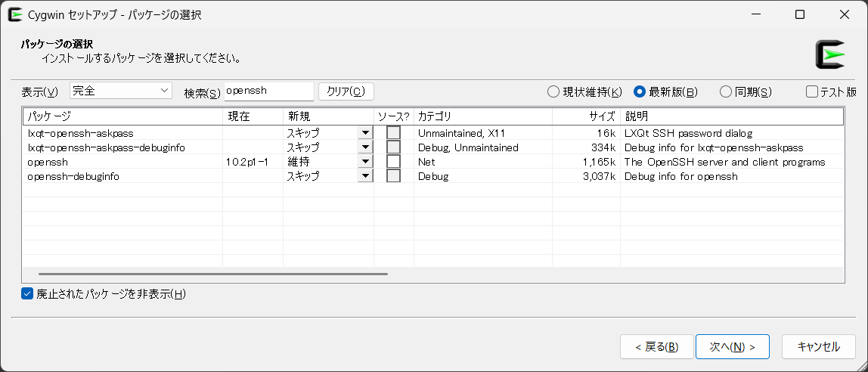Click 'Debug info for openssh' description
Image resolution: width=868 pixels, height=372 pixels.
[681, 177]
